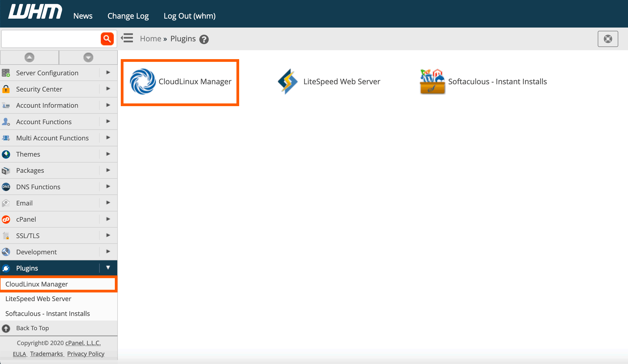Image resolution: width=628 pixels, height=364 pixels.
Task: Expand the DNS Functions arrow
Action: (108, 186)
